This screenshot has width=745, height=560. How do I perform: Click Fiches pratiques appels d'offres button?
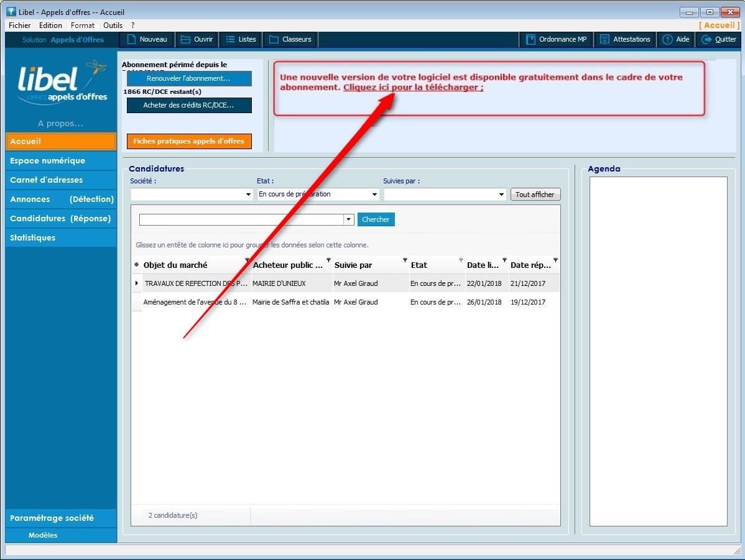(189, 141)
